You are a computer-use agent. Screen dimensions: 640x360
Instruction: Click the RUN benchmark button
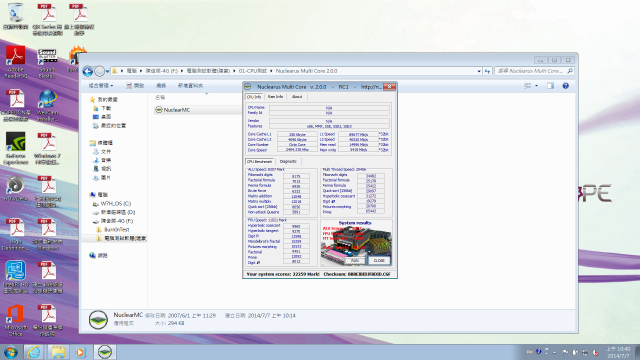355,260
